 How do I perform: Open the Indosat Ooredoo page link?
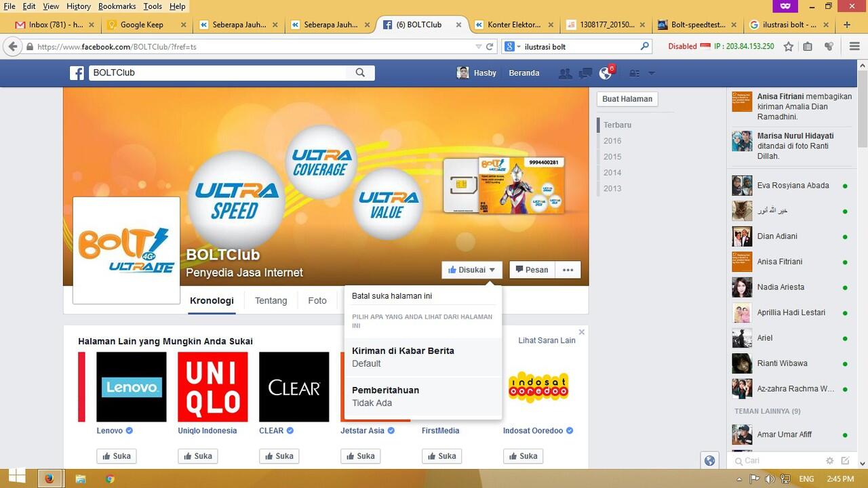tap(533, 430)
